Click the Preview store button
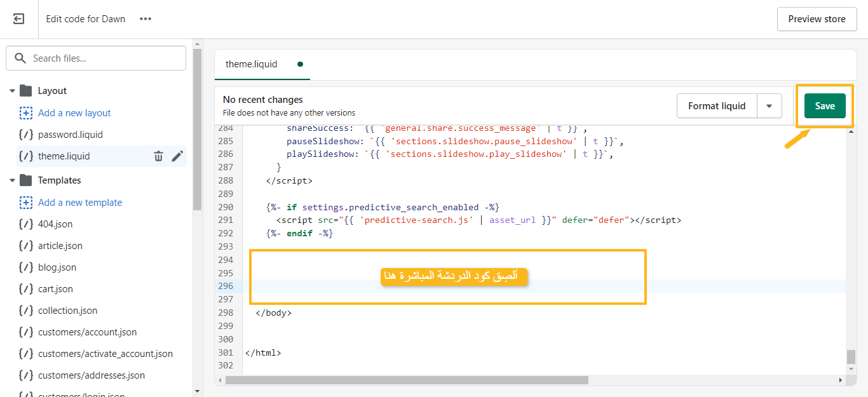 (817, 19)
